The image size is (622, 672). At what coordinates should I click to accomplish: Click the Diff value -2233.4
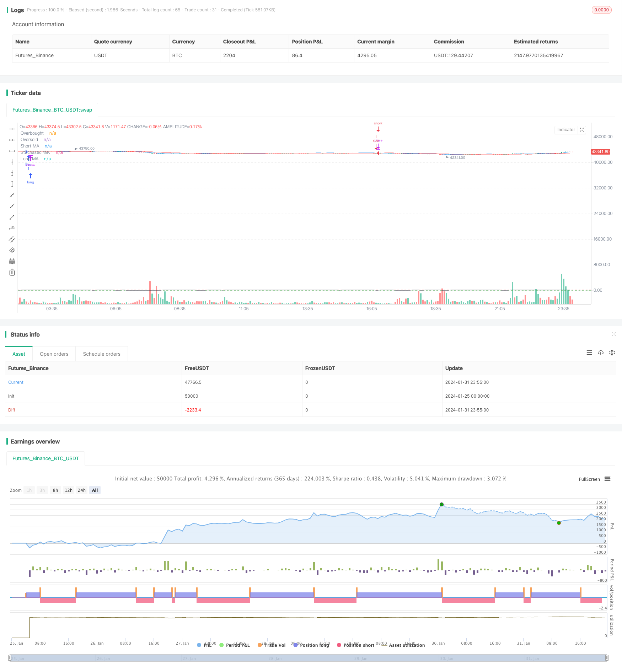pyautogui.click(x=193, y=410)
